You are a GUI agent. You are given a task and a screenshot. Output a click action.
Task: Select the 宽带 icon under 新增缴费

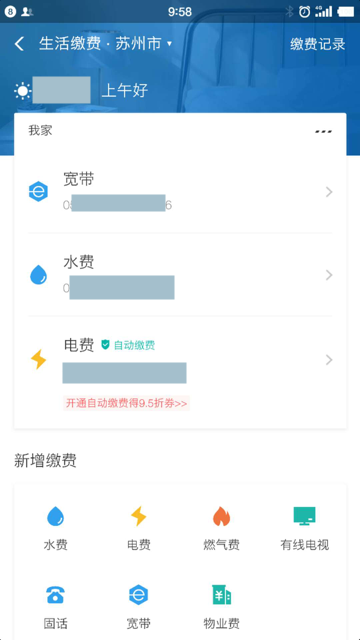(138, 595)
